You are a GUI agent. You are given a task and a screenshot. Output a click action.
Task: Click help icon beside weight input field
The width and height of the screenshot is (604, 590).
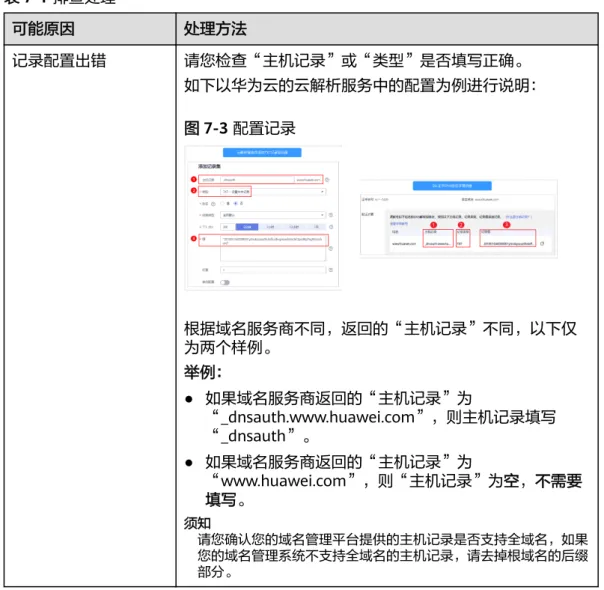(331, 270)
